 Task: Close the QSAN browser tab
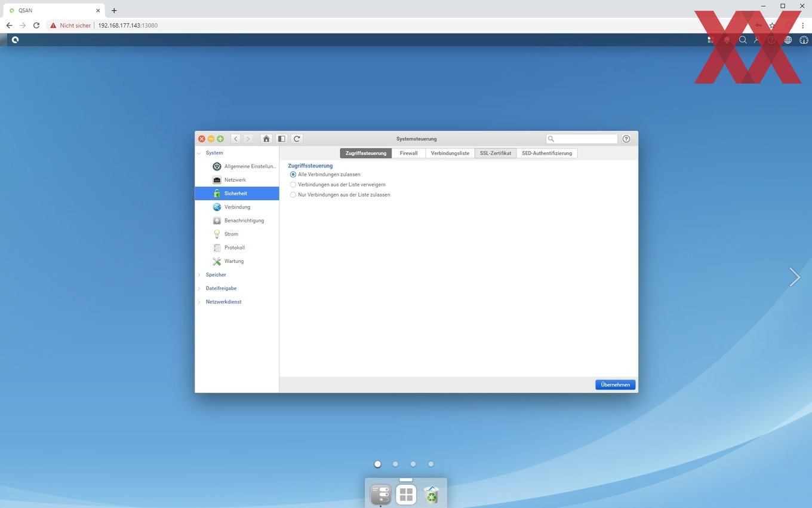click(98, 10)
